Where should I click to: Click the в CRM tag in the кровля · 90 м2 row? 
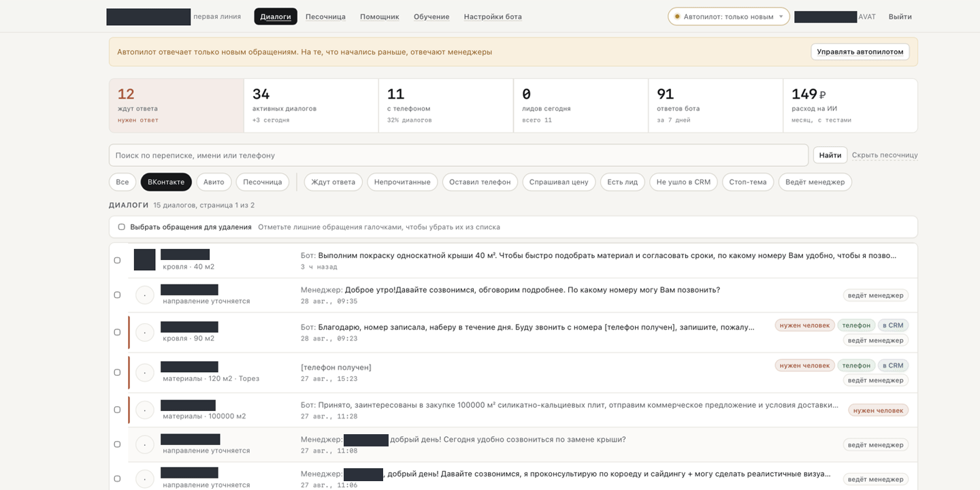tap(894, 325)
